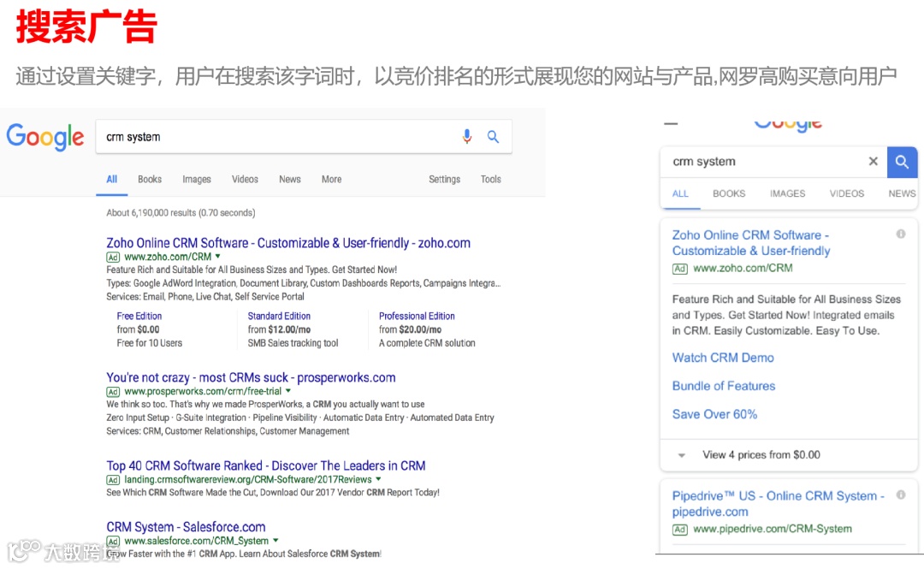Click Save Over 60% link
The width and height of the screenshot is (924, 569).
point(714,414)
